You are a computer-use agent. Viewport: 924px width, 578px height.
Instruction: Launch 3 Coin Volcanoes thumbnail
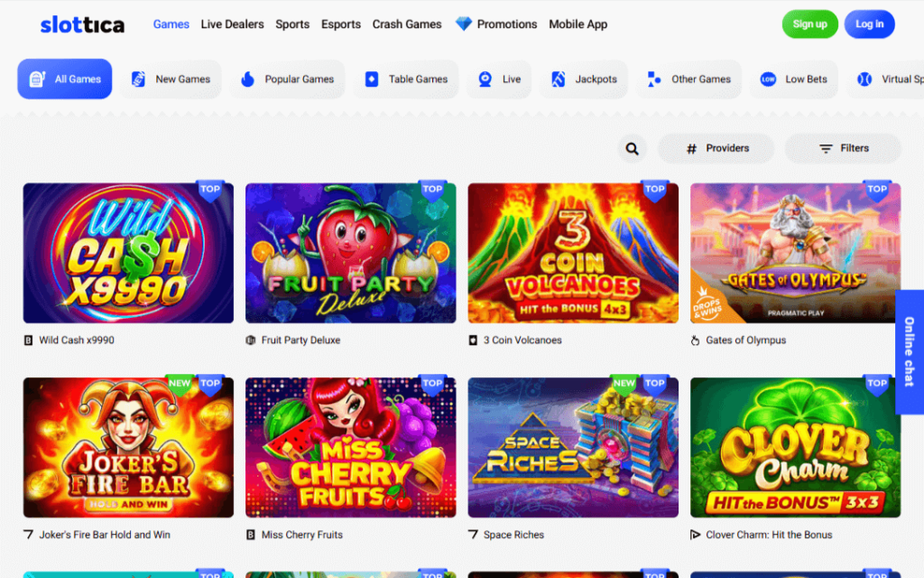pos(573,253)
